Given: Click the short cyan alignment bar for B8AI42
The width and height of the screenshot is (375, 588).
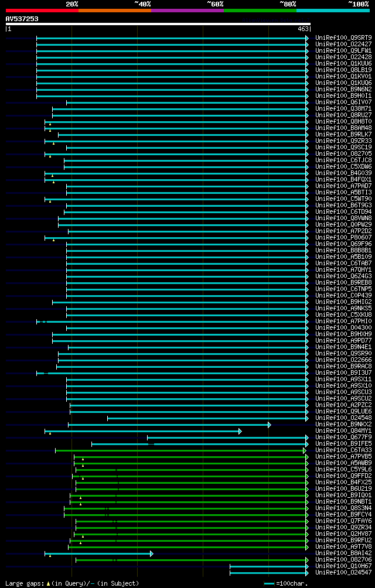Looking at the screenshot, I should click(99, 554).
